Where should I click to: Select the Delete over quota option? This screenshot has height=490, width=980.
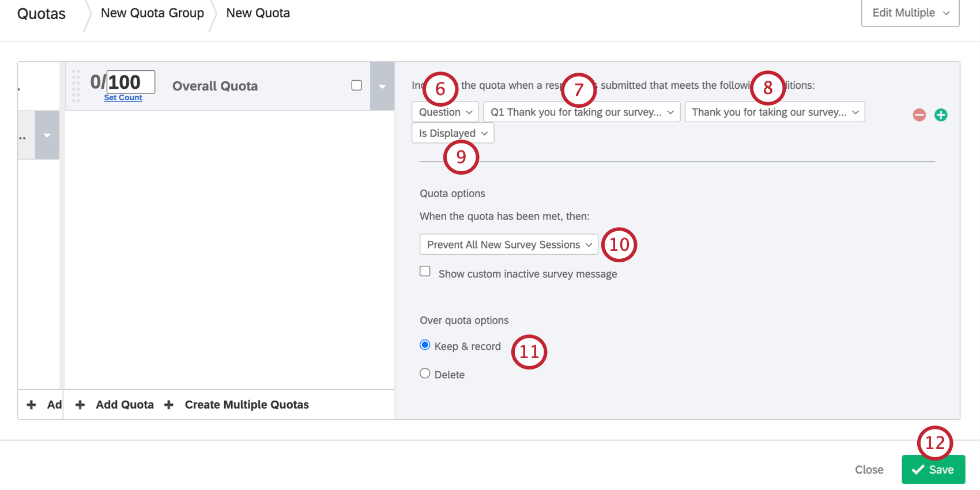point(425,374)
